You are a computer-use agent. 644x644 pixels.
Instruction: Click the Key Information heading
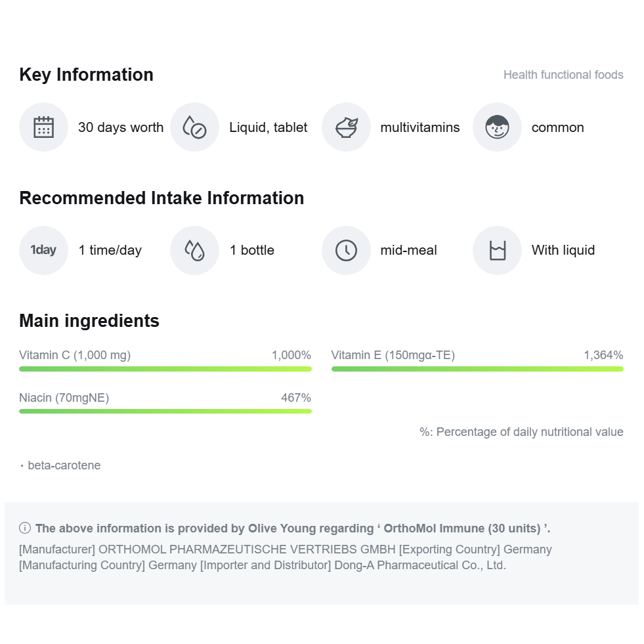pos(86,75)
